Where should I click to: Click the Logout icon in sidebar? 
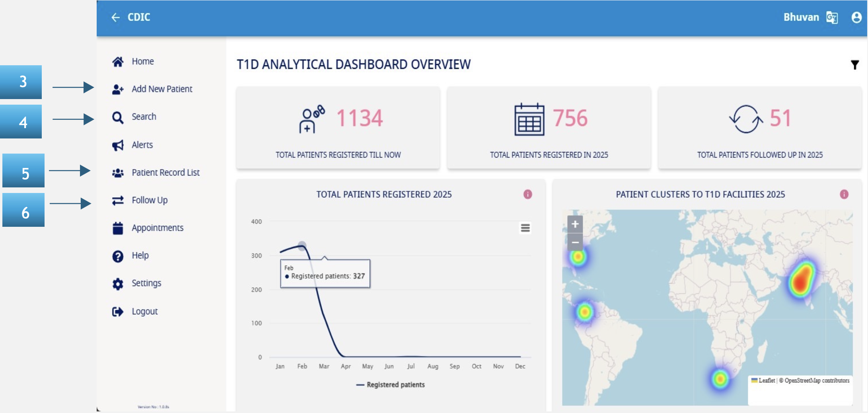click(118, 312)
